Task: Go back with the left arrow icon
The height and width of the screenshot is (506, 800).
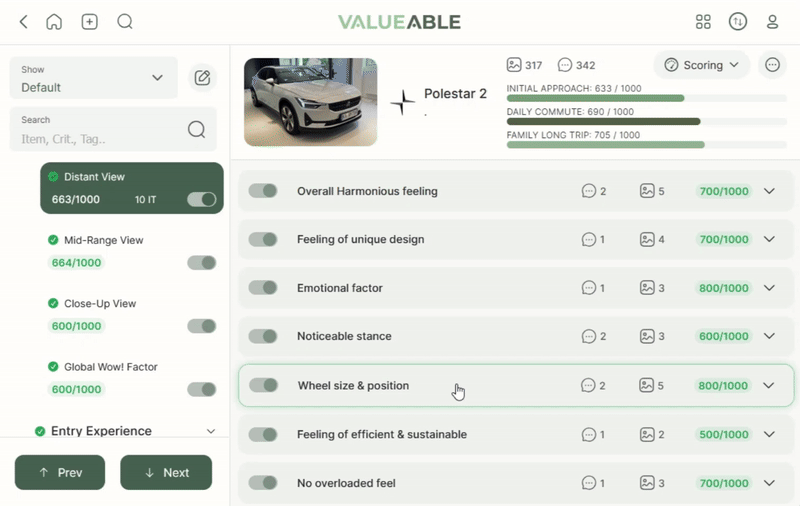Action: click(x=23, y=22)
